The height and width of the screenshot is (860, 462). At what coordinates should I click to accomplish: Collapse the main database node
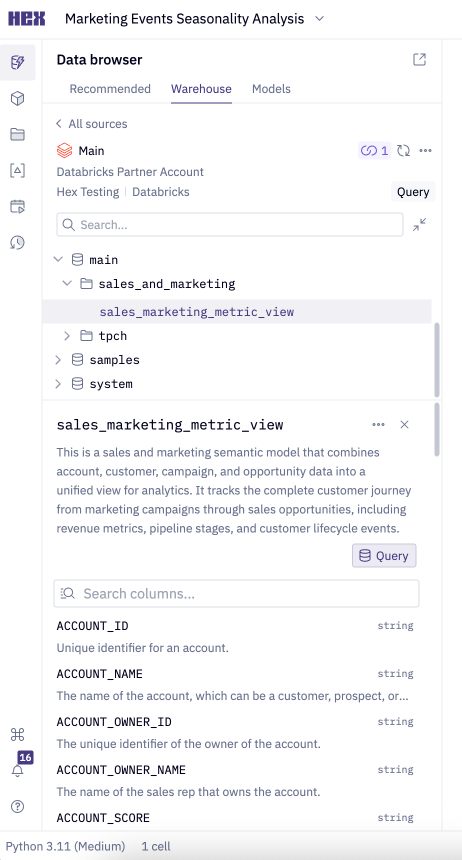tap(58, 259)
